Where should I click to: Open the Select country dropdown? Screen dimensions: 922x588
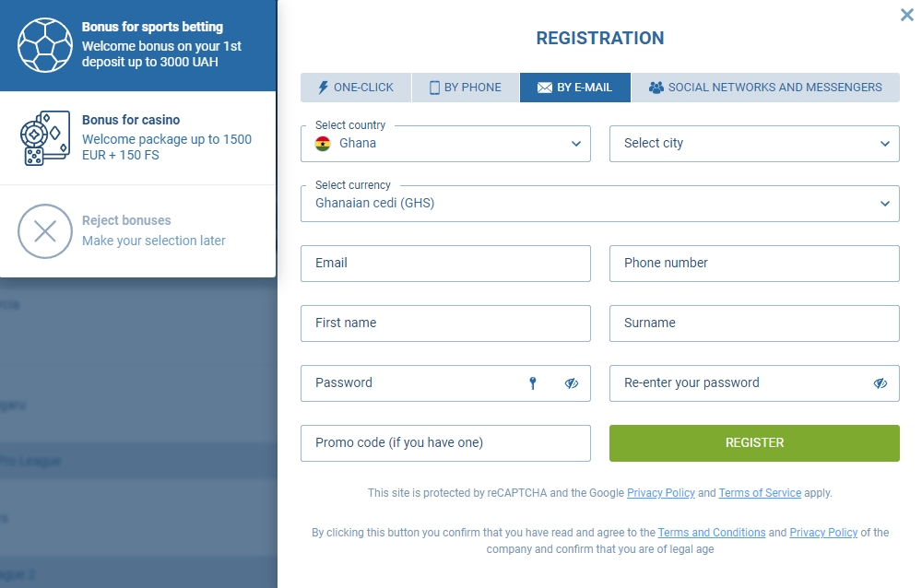[445, 144]
